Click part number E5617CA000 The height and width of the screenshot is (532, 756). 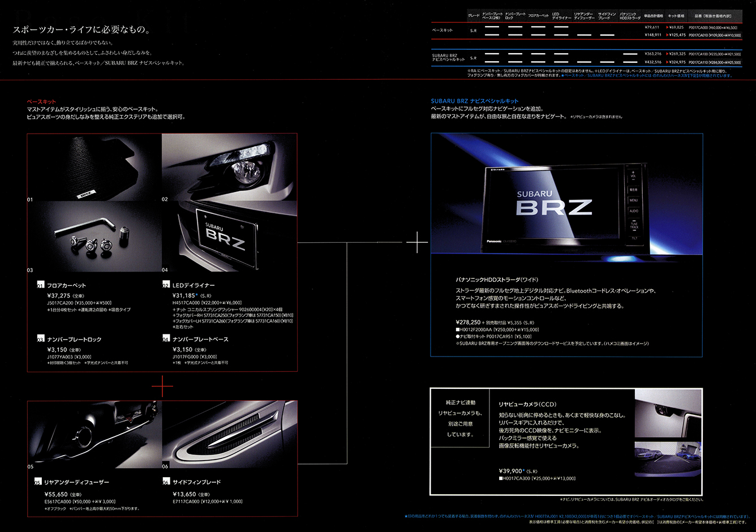point(58,501)
